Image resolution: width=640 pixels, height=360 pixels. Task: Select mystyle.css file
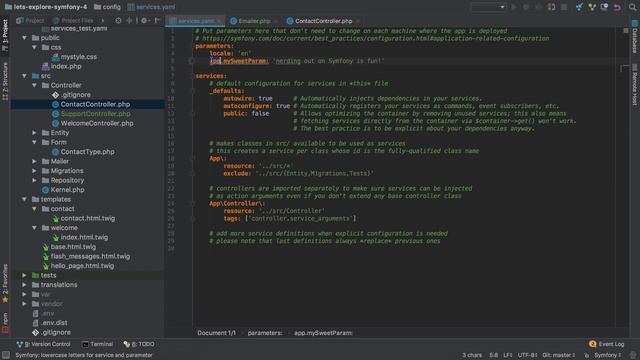point(79,57)
